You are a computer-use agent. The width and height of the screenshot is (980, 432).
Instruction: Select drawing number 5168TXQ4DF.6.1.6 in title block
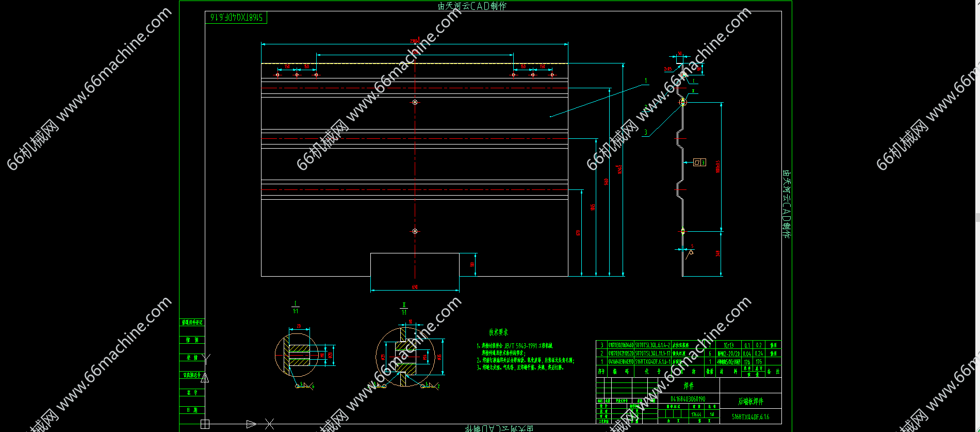click(750, 417)
